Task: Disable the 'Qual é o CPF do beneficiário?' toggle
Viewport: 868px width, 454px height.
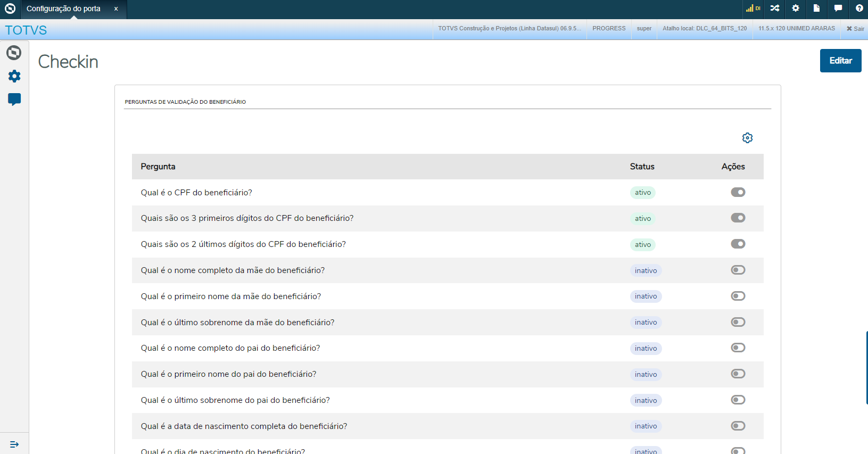Action: 738,192
